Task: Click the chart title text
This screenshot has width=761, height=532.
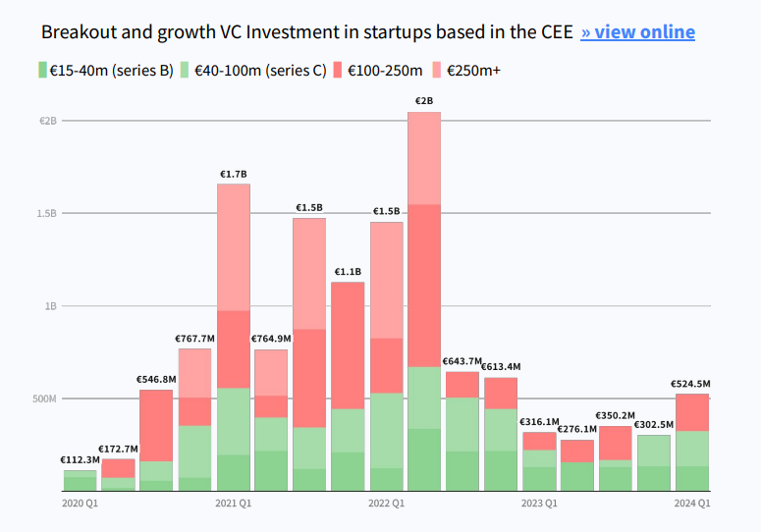Action: tap(307, 32)
